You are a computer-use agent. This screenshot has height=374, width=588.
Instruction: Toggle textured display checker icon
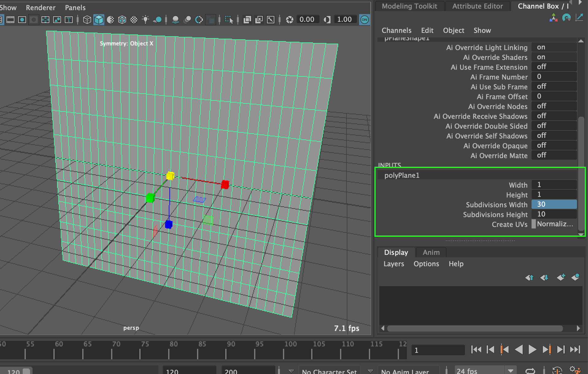click(134, 20)
